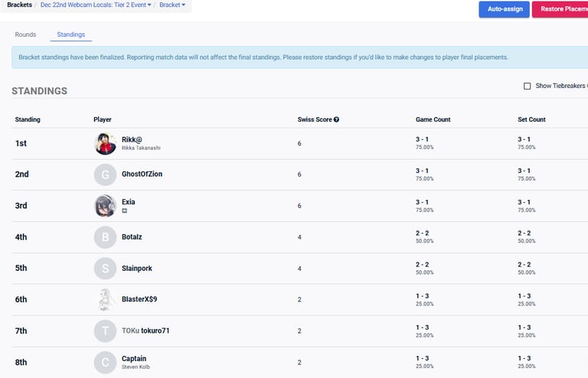Open Captain player name
Viewport: 588px width, 378px height.
point(134,359)
